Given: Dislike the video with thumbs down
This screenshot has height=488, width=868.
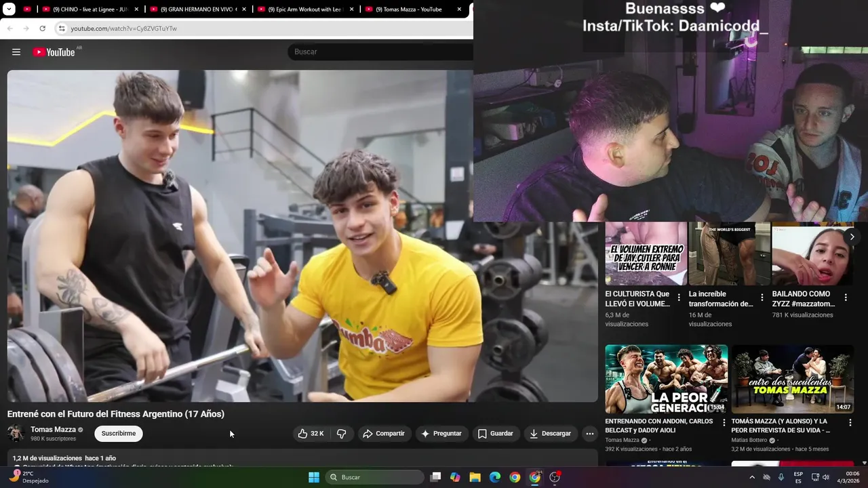Looking at the screenshot, I should 341,434.
